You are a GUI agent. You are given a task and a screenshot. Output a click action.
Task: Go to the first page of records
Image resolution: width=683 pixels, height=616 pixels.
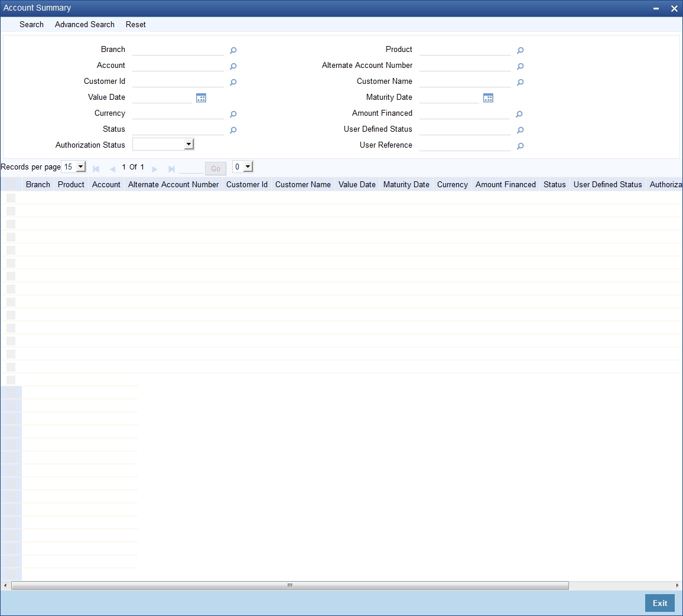96,169
